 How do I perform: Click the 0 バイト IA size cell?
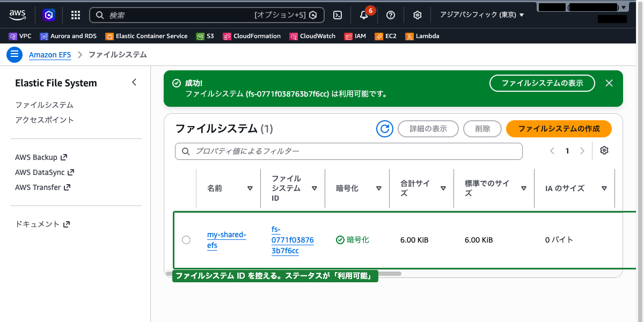[x=559, y=240]
